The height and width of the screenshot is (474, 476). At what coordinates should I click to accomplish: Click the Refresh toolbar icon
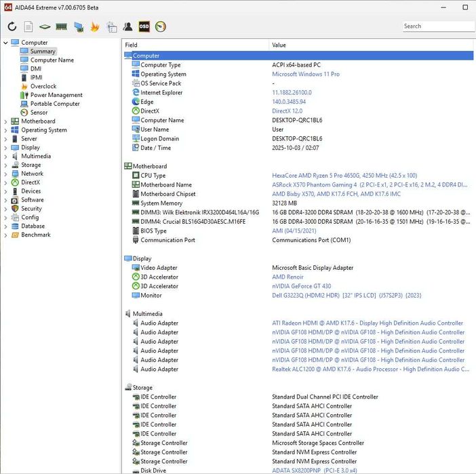point(12,26)
